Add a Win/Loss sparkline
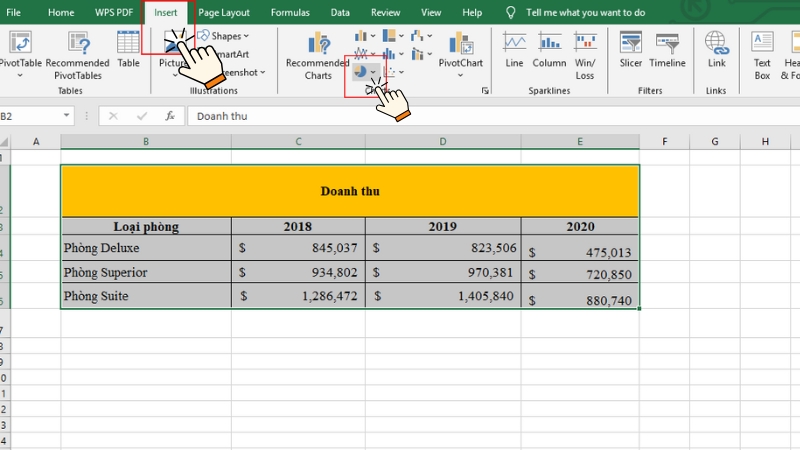800x450 pixels. 585,44
